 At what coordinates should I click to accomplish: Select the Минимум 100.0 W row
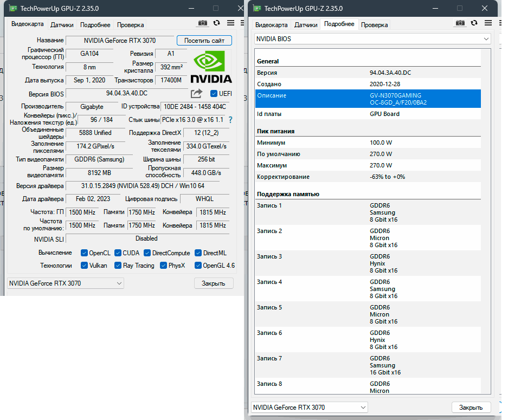(x=368, y=143)
